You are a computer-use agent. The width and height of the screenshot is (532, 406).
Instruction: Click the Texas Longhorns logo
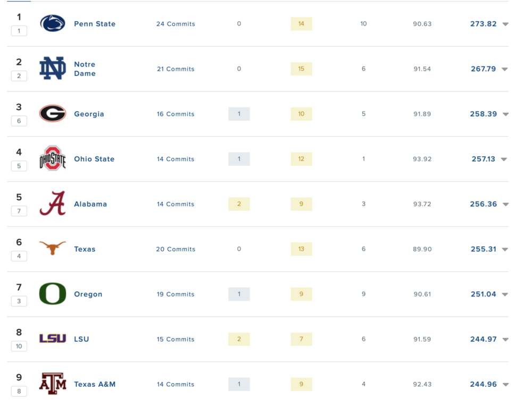pyautogui.click(x=53, y=248)
